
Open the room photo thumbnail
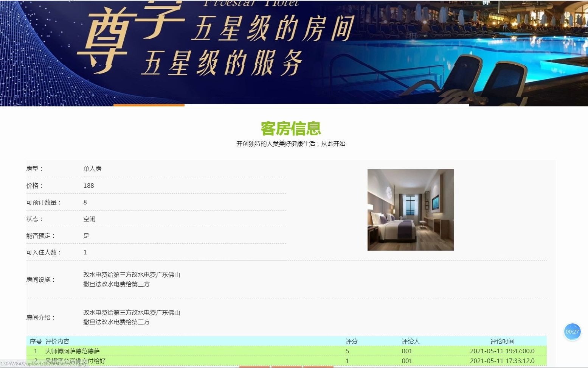tap(410, 209)
